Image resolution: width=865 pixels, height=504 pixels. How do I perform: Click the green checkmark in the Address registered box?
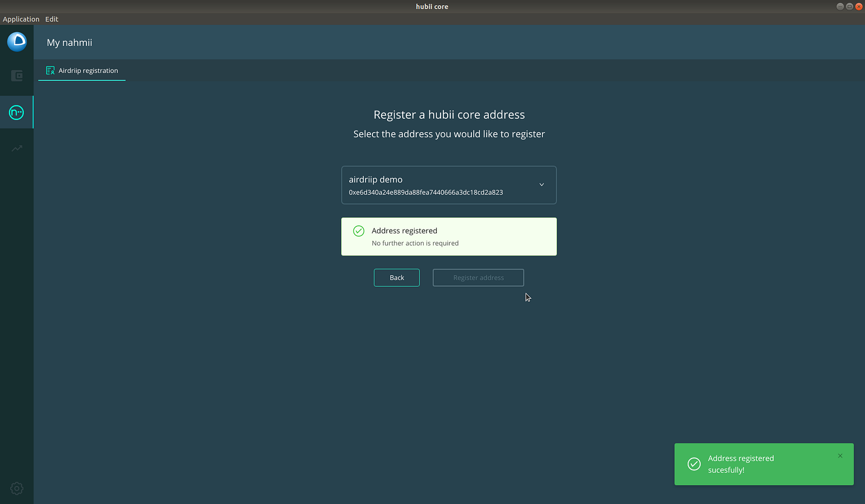(x=358, y=231)
